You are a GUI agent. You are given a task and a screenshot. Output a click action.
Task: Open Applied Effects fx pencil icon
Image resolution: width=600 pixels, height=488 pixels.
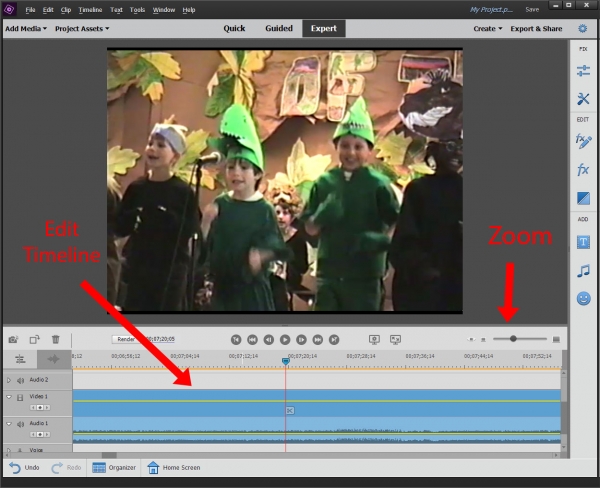[583, 141]
